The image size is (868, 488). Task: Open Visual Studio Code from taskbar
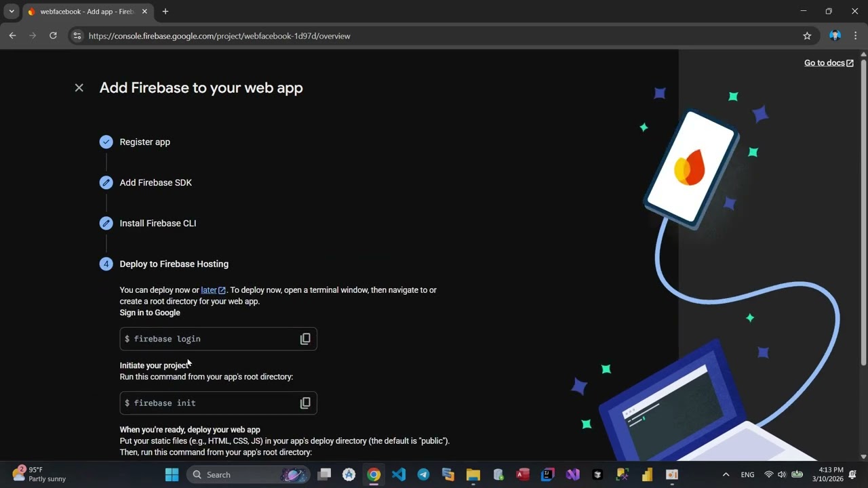(399, 474)
